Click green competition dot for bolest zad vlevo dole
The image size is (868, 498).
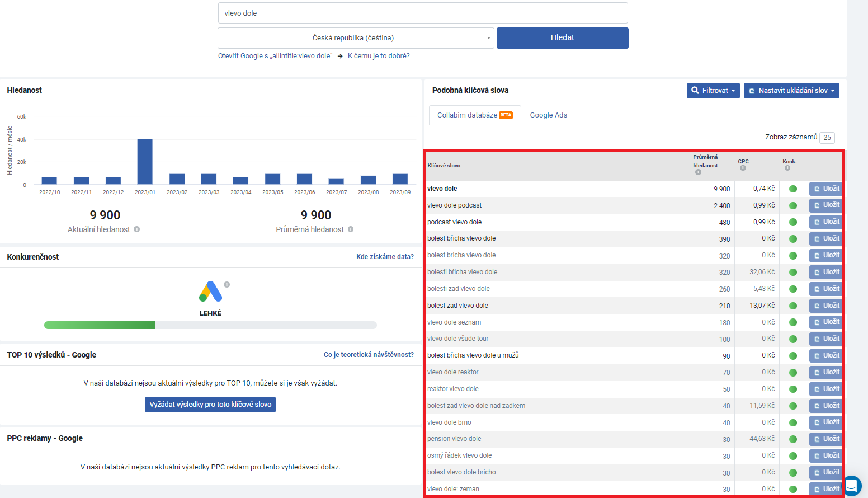pyautogui.click(x=792, y=306)
